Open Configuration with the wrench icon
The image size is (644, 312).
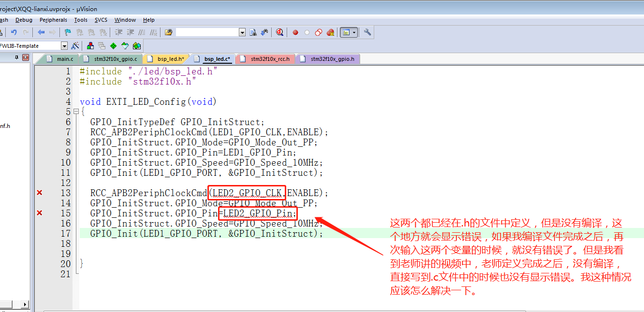[x=367, y=32]
